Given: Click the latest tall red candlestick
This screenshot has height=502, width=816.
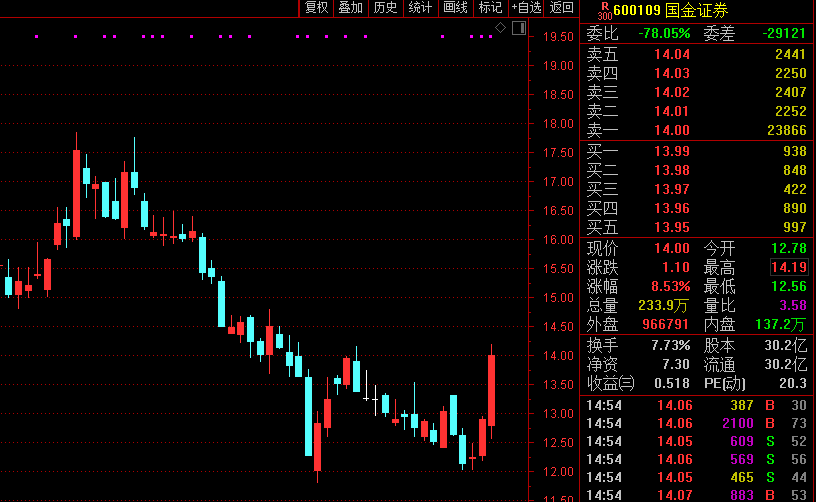Looking at the screenshot, I should 491,390.
